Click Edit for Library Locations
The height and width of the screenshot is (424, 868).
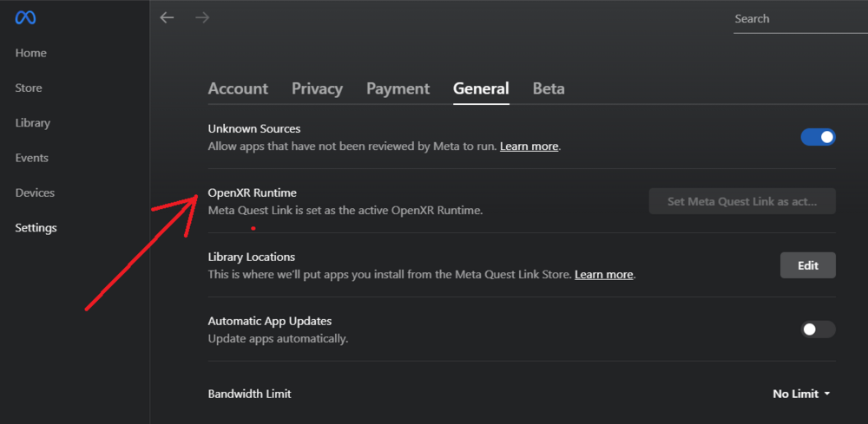pyautogui.click(x=807, y=265)
